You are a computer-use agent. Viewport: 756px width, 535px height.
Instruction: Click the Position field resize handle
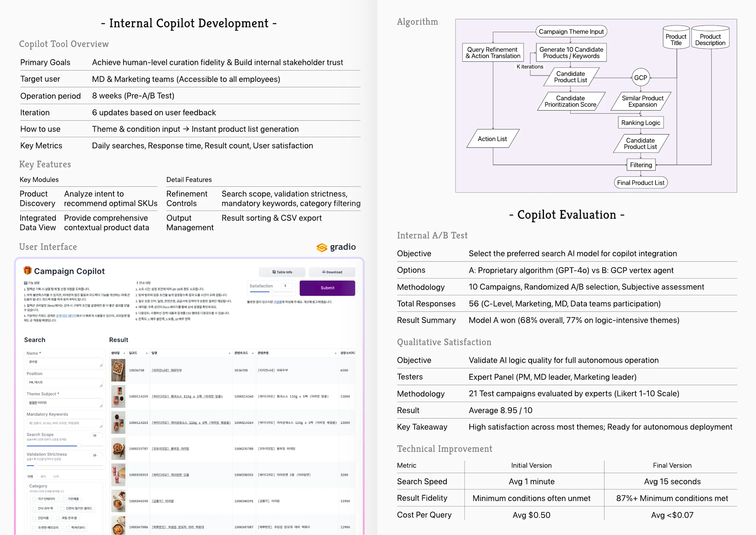coord(101,385)
